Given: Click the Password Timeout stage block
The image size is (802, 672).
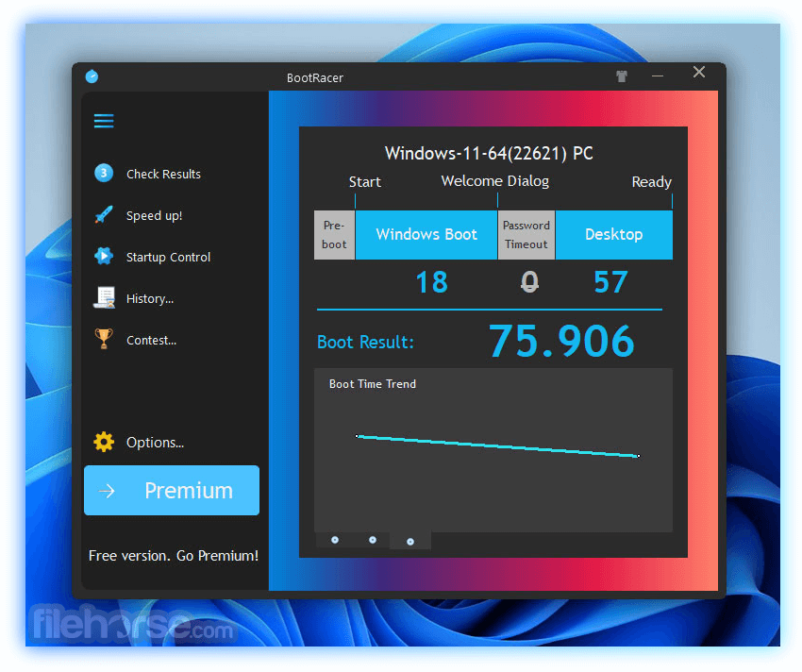Looking at the screenshot, I should [x=526, y=235].
